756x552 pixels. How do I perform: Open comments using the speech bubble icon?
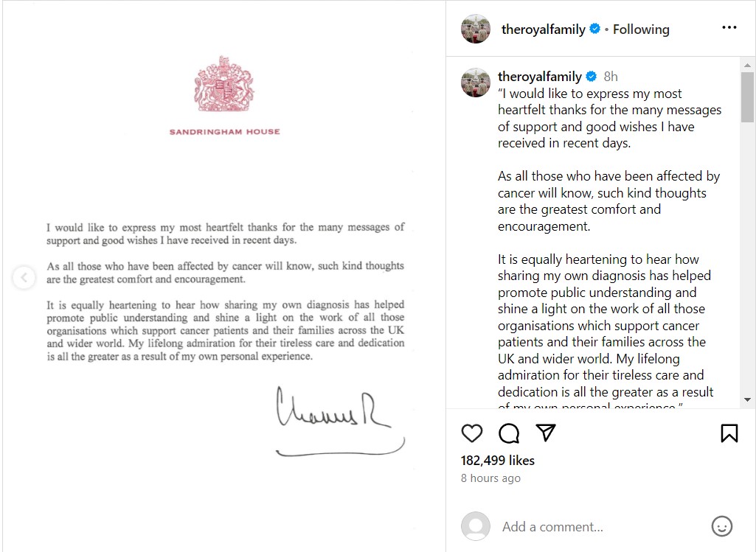point(509,433)
